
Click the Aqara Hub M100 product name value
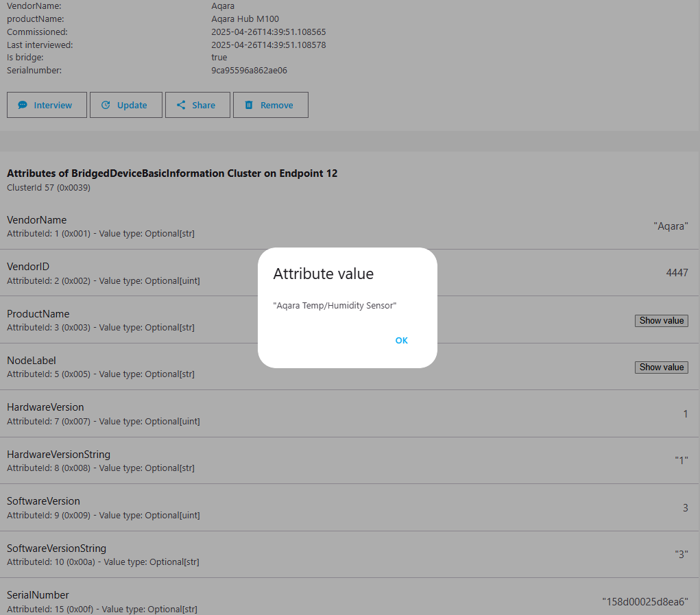(x=245, y=19)
